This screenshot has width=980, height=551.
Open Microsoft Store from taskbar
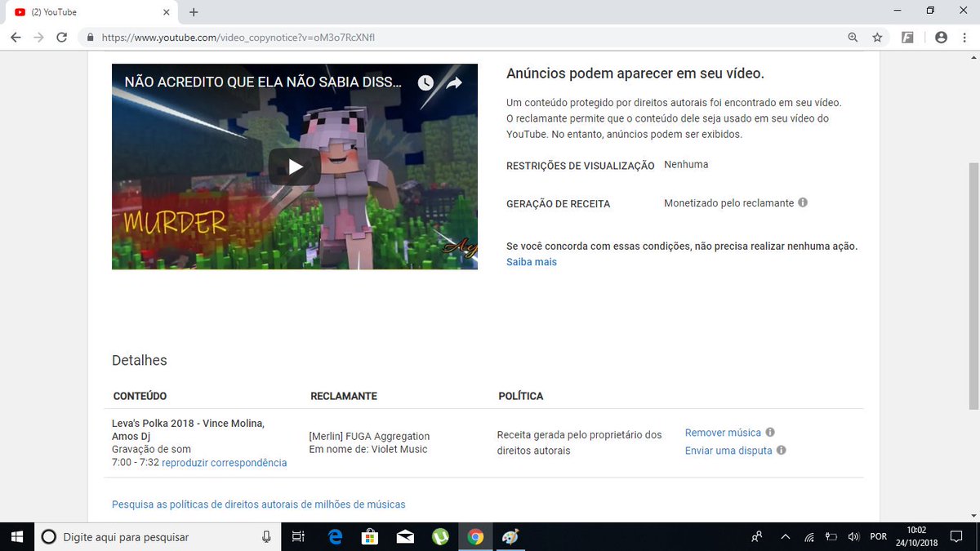pos(369,536)
